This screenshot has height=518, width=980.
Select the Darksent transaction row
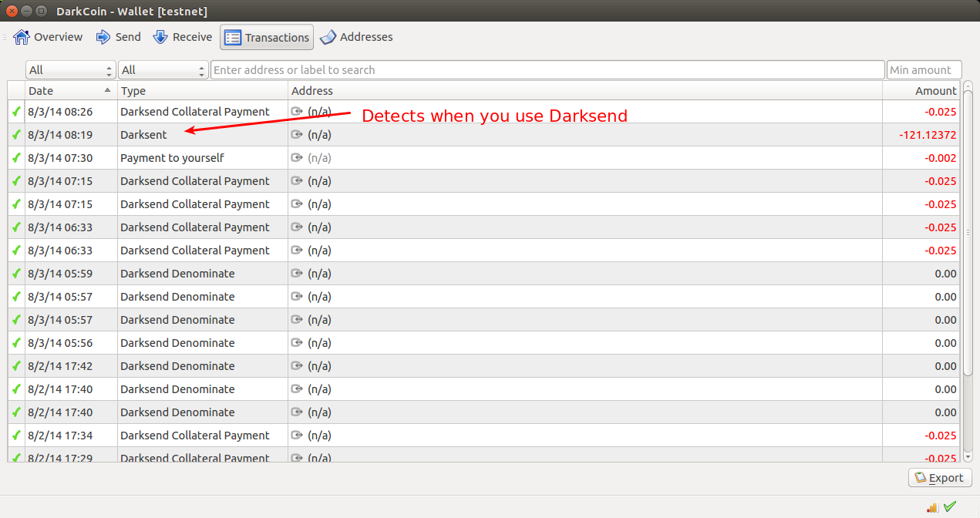[483, 135]
